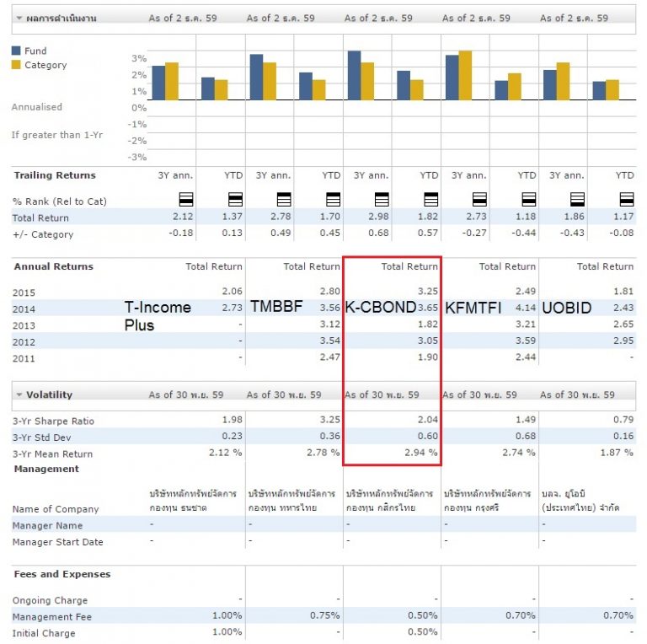The image size is (647, 644).
Task: Select the Annual Returns heading
Action: pyautogui.click(x=53, y=266)
